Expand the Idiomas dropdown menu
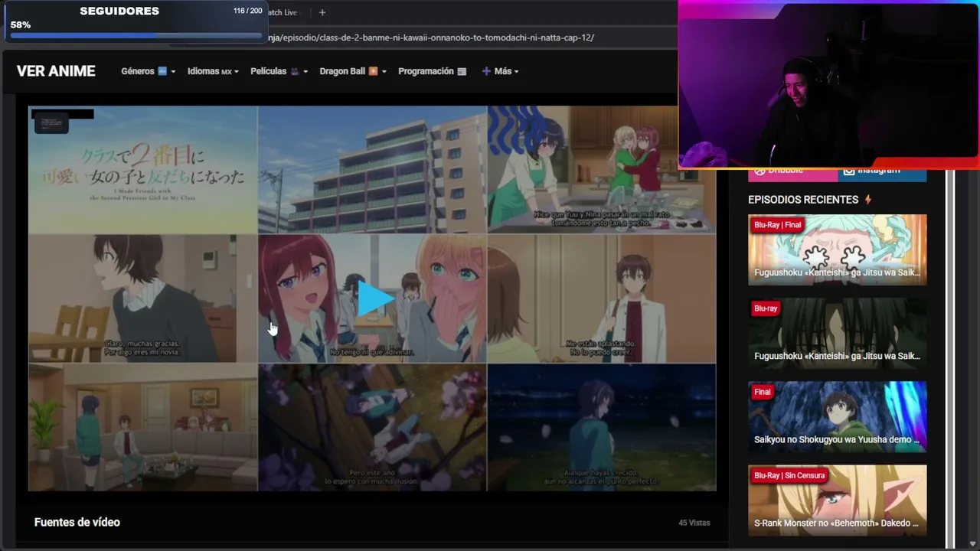This screenshot has width=980, height=551. 213,71
